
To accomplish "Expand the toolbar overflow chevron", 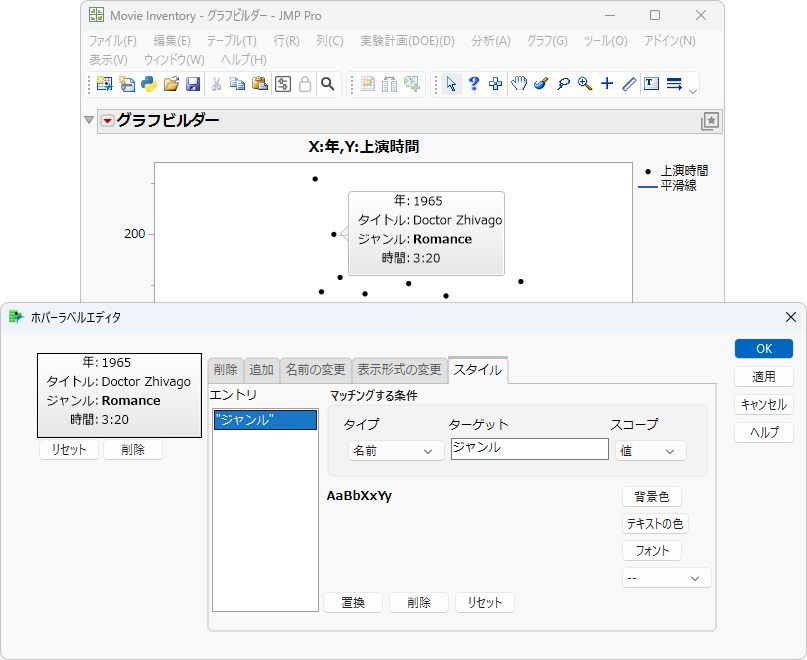I will (693, 91).
